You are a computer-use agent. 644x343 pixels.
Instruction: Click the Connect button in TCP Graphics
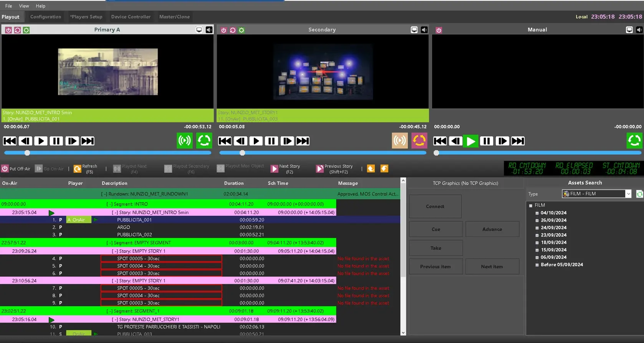[x=435, y=207]
